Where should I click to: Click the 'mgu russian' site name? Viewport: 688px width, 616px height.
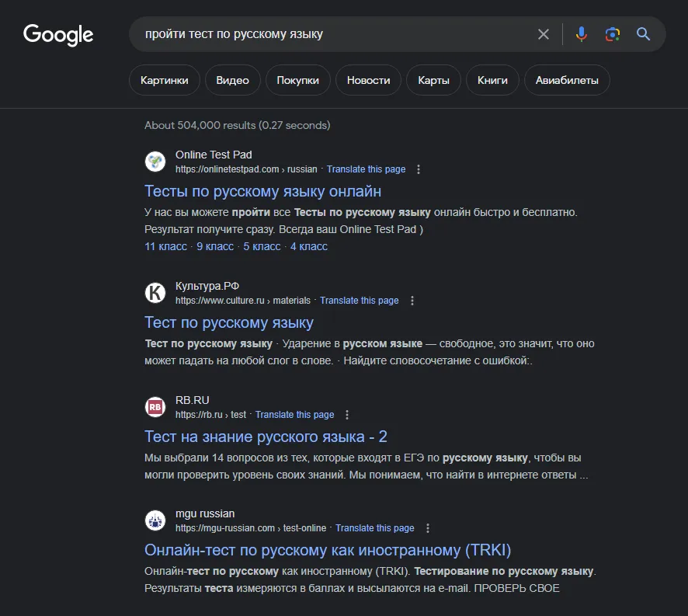pos(205,513)
